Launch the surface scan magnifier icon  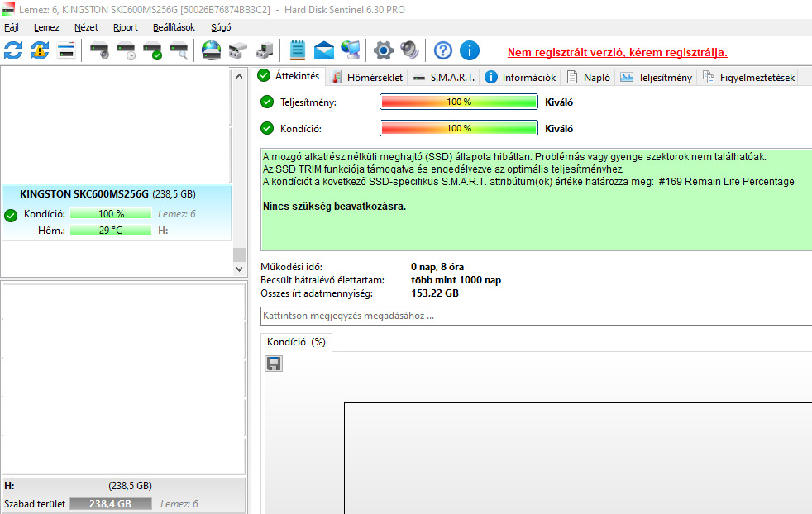tap(179, 50)
